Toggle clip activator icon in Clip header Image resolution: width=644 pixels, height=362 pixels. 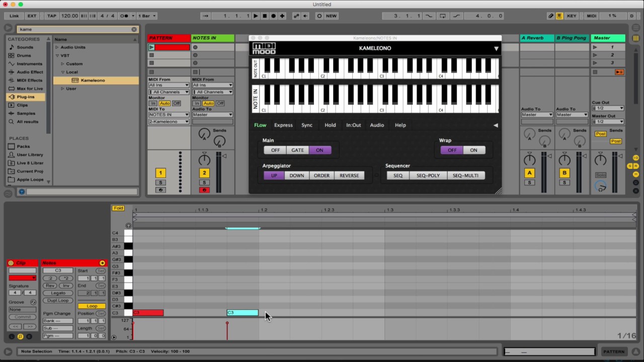pyautogui.click(x=11, y=263)
